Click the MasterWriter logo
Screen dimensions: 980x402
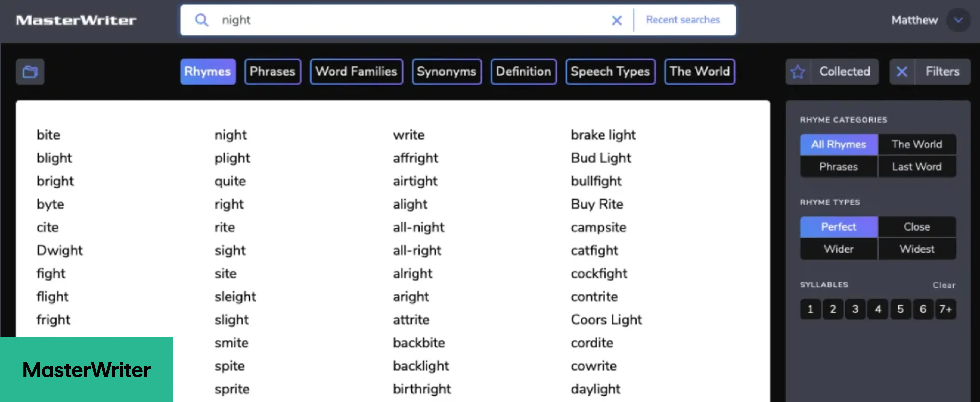[x=76, y=20]
